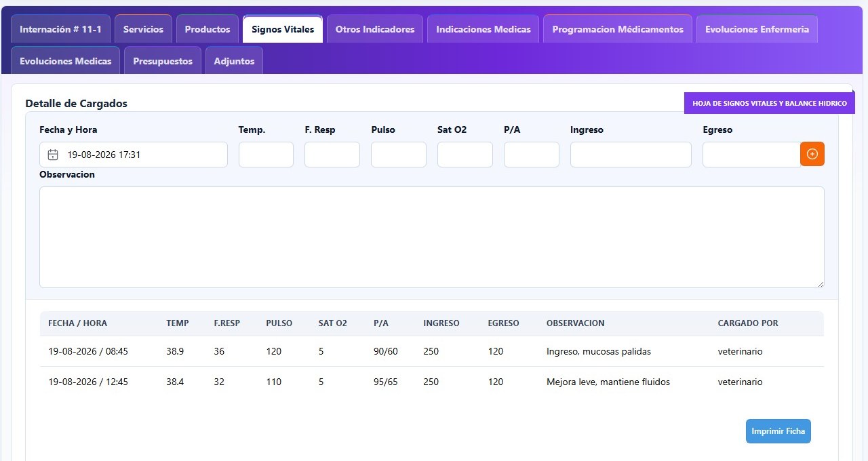This screenshot has width=868, height=461.
Task: Click the Egreso input field
Action: click(751, 155)
